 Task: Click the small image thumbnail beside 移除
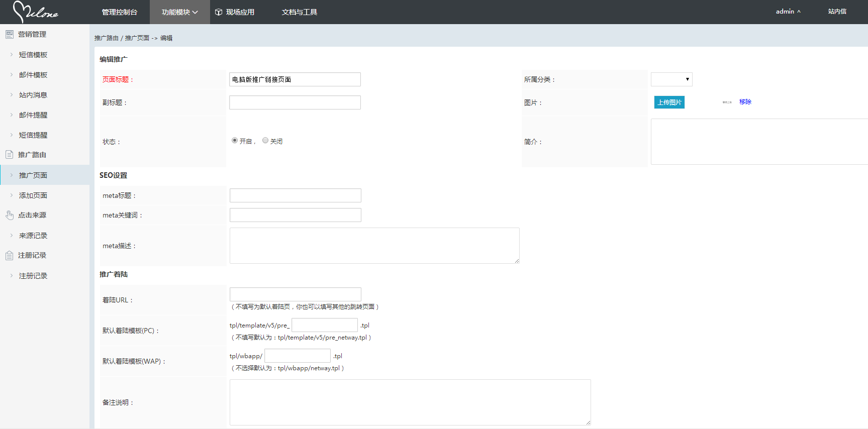(727, 102)
